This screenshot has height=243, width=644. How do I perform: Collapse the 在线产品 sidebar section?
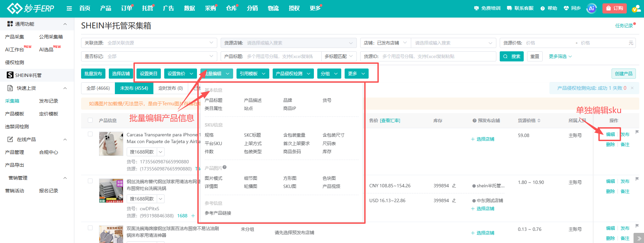(65, 139)
